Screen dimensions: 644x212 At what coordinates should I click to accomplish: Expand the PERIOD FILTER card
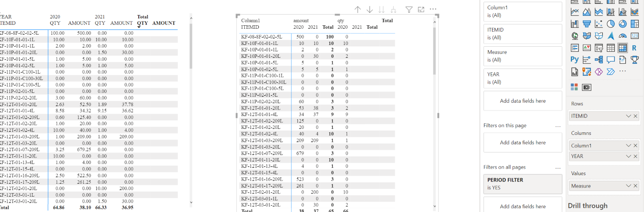pos(522,184)
